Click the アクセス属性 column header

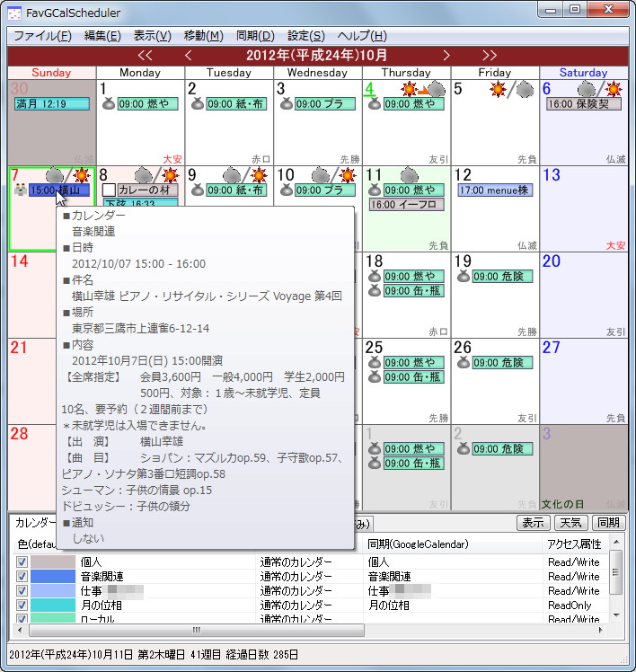click(x=574, y=544)
